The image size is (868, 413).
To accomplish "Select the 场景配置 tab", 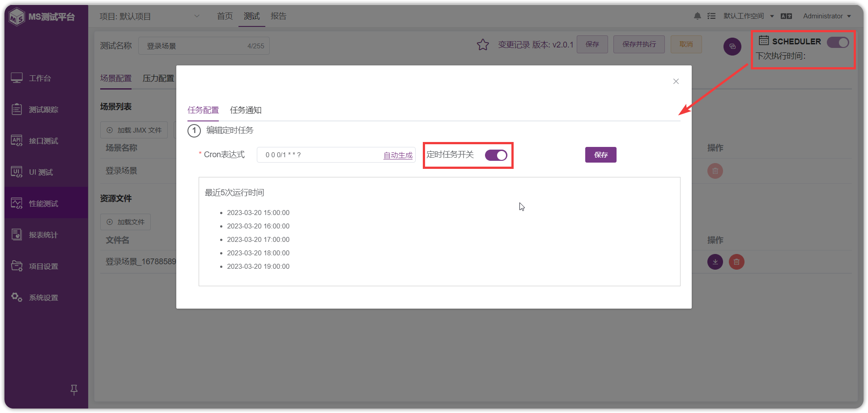I will 116,78.
